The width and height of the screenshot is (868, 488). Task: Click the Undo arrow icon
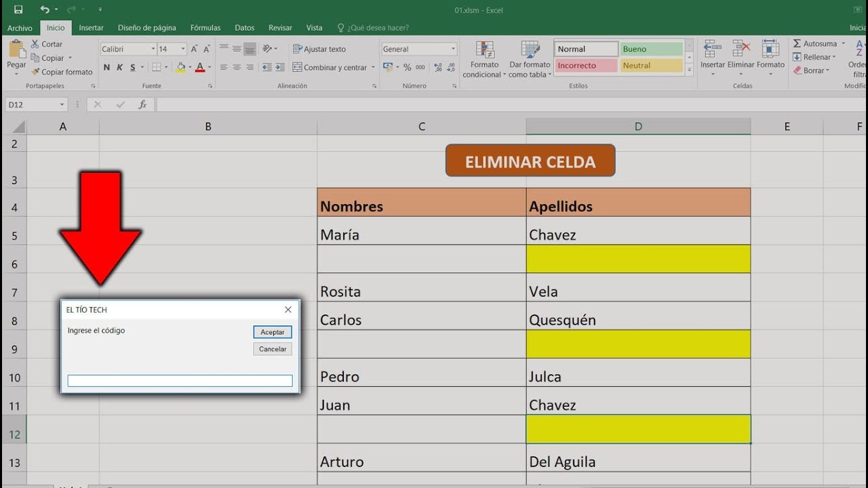45,9
